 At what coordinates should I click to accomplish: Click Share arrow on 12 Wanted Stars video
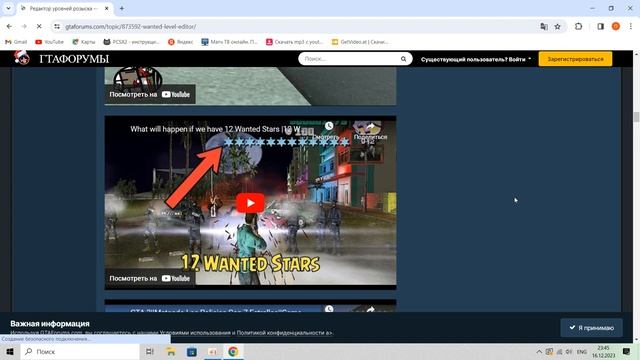click(370, 126)
